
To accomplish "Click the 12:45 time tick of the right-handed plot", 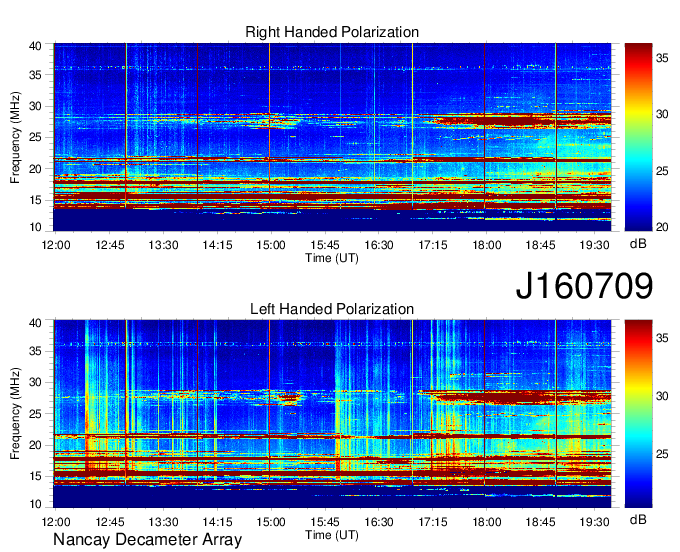I will (110, 245).
